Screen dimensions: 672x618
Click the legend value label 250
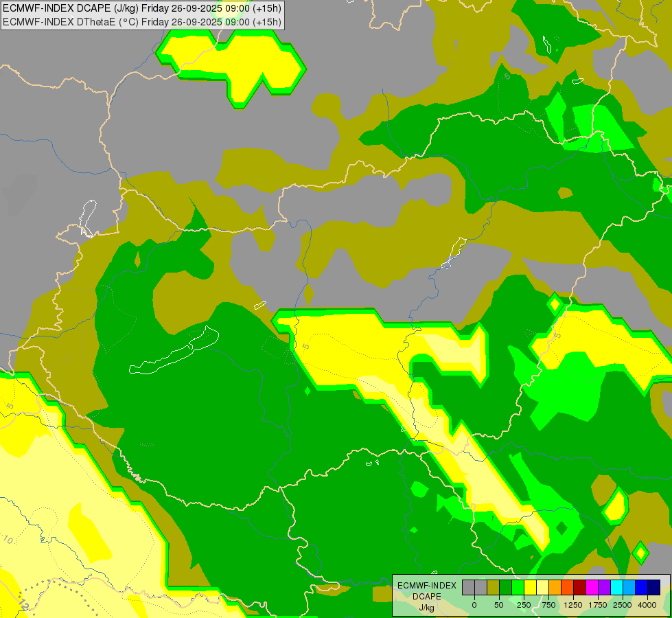524,605
